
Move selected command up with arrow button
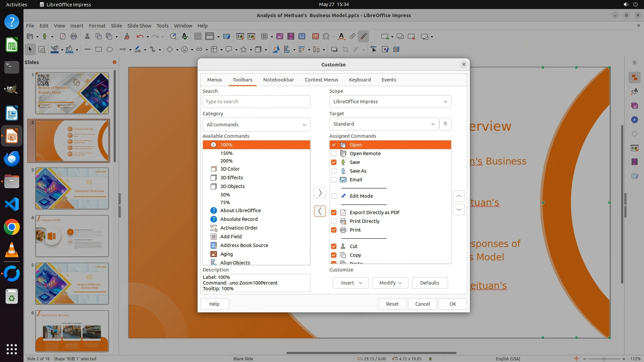pos(459,196)
